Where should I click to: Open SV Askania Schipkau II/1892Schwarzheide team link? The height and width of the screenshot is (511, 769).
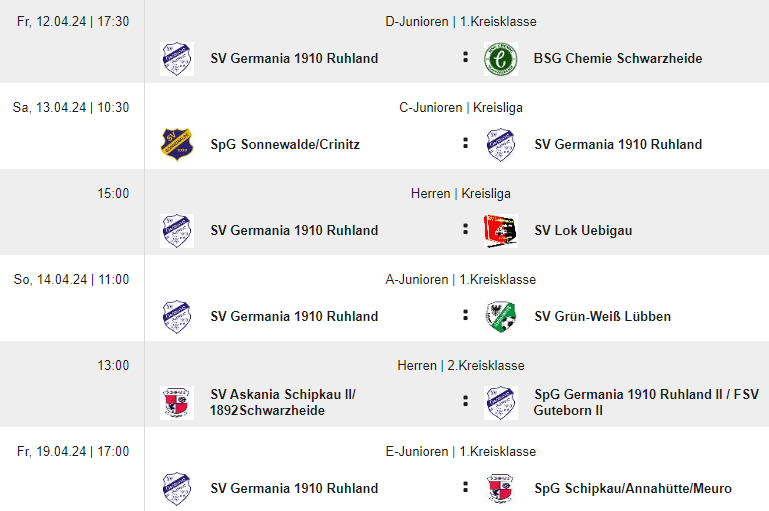coord(283,402)
